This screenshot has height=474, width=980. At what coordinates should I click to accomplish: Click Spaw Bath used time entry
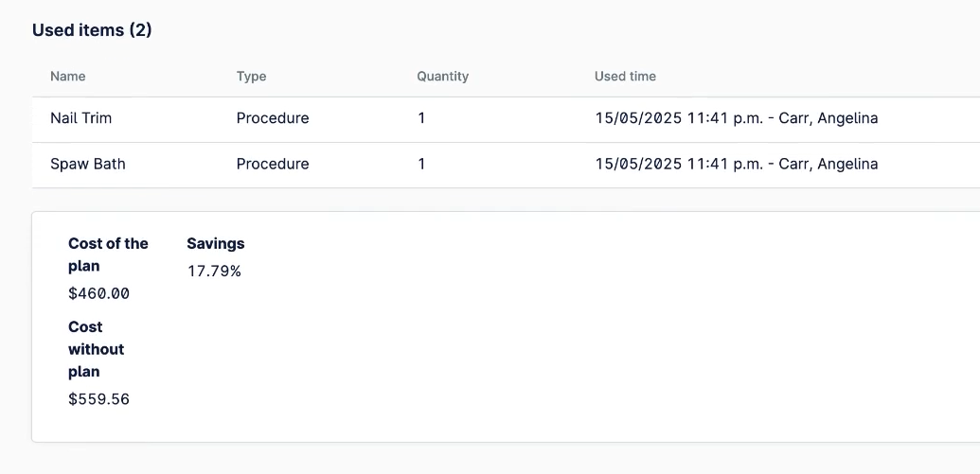(x=736, y=164)
